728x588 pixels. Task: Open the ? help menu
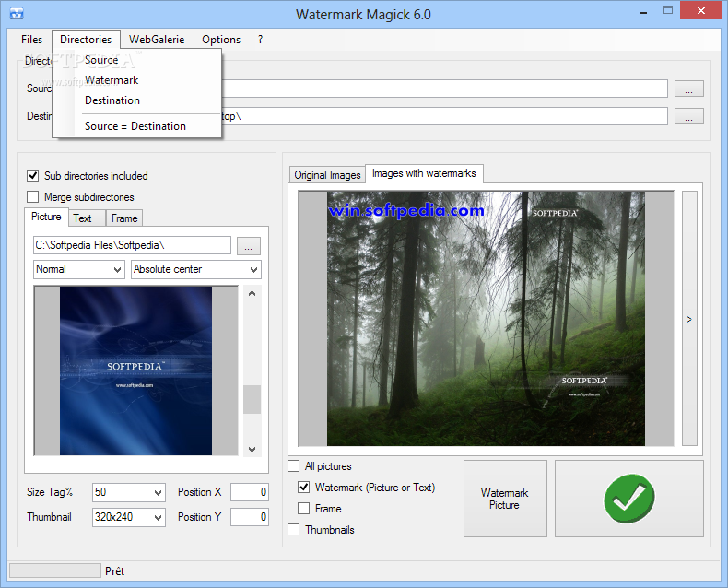(261, 40)
